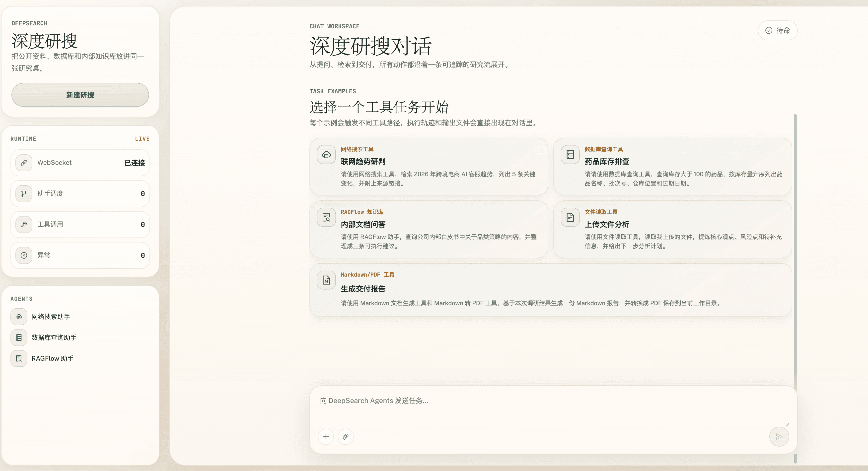Click the Markdown/PDF 工具 category label
Image resolution: width=868 pixels, height=471 pixels.
367,275
